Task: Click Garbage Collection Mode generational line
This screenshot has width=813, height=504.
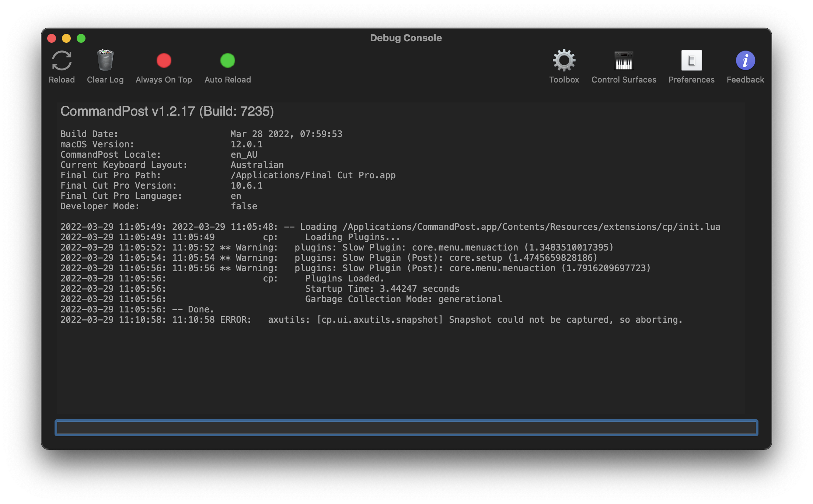Action: (281, 299)
